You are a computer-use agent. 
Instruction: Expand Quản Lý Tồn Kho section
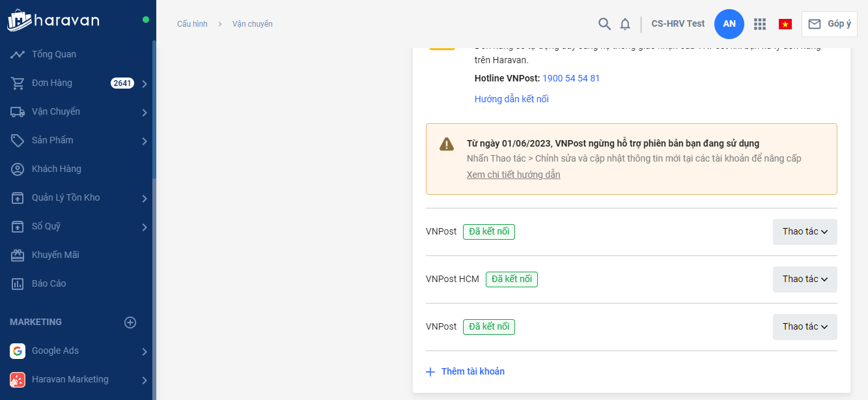pos(145,198)
